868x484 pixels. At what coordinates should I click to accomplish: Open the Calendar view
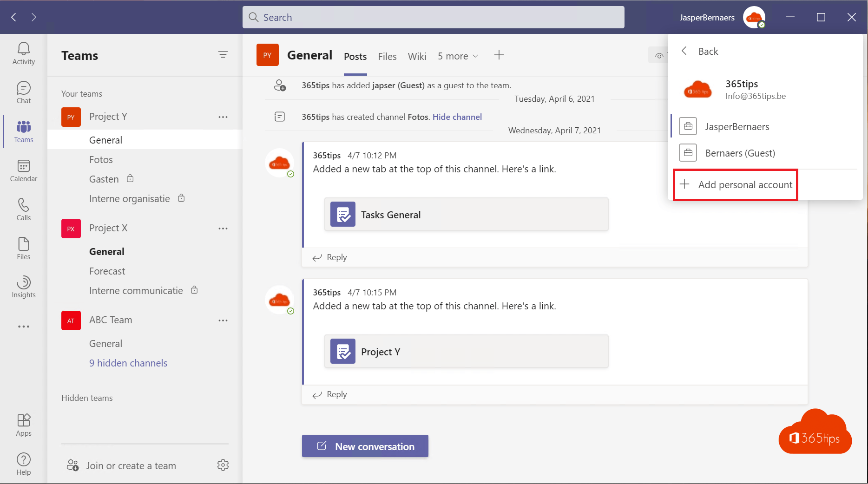coord(23,170)
